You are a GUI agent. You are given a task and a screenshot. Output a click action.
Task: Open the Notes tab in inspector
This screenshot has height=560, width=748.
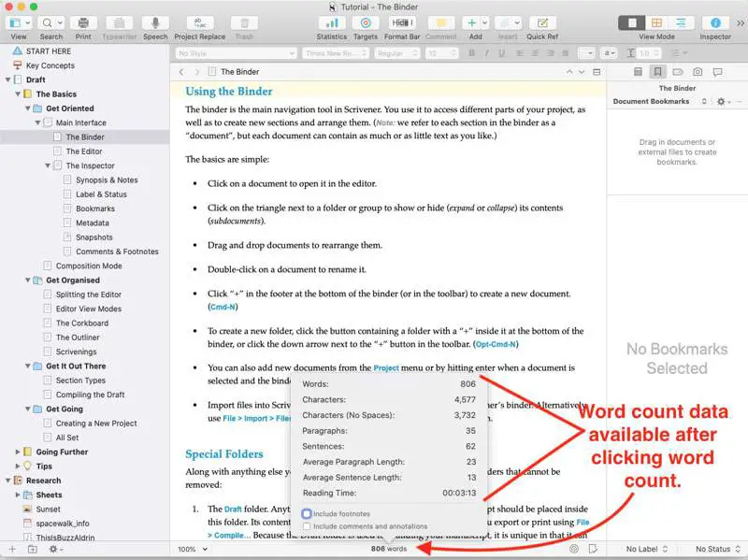click(x=638, y=72)
